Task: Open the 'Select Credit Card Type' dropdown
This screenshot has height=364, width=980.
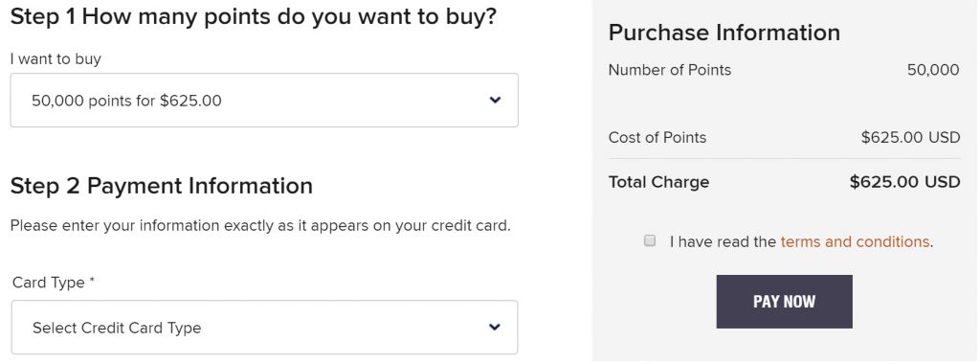Action: [x=264, y=327]
